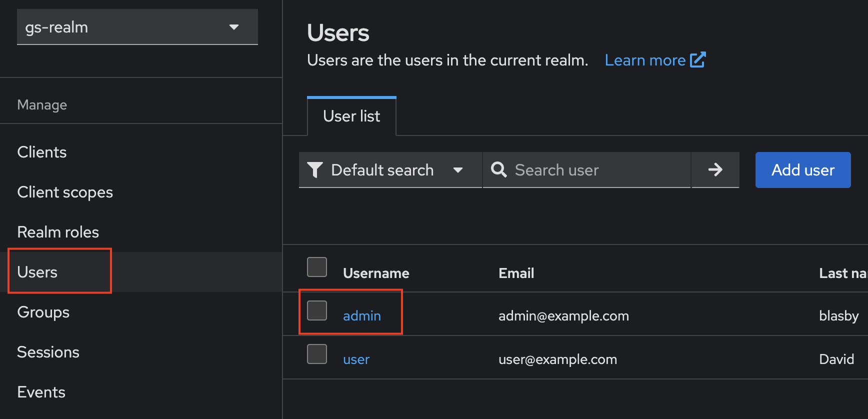This screenshot has width=868, height=419.
Task: Open Clients in the sidebar
Action: coord(42,152)
